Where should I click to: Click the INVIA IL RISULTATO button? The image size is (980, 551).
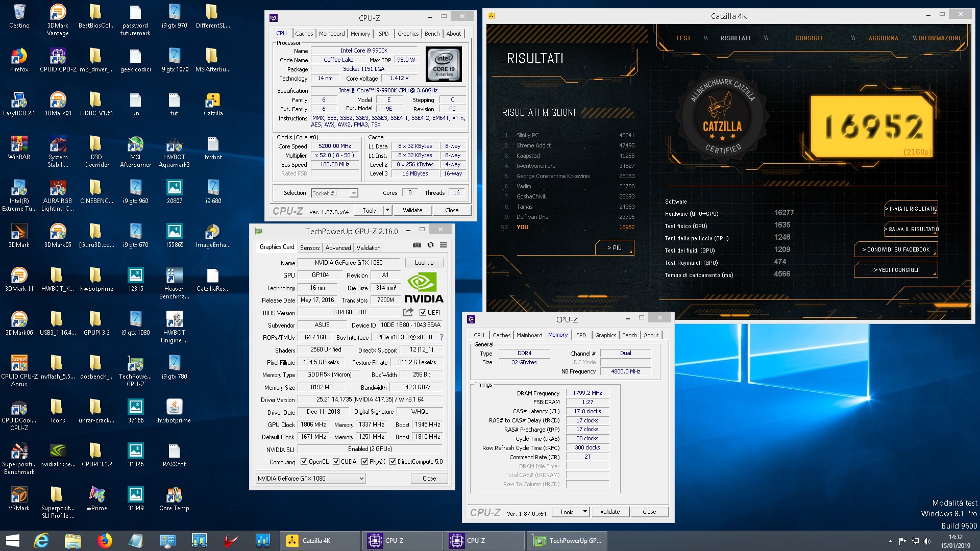pos(911,209)
